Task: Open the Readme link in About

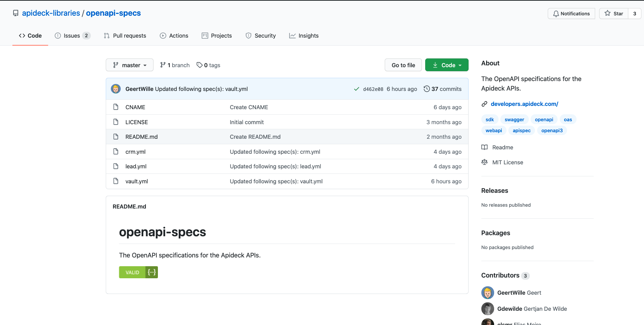Action: pyautogui.click(x=503, y=147)
